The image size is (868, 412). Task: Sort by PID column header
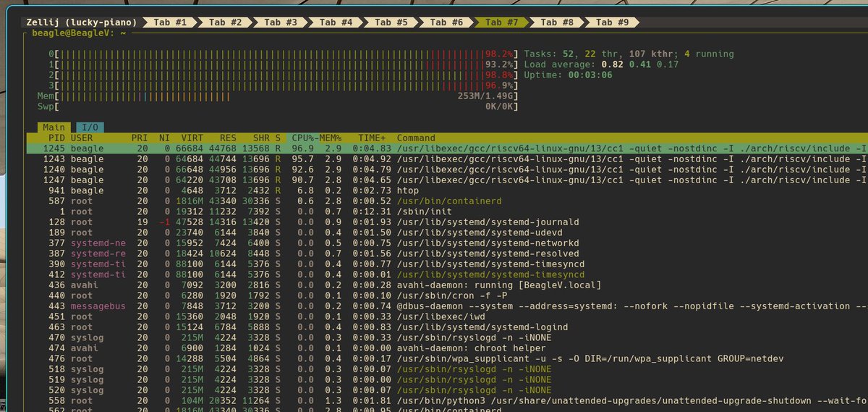(x=56, y=138)
